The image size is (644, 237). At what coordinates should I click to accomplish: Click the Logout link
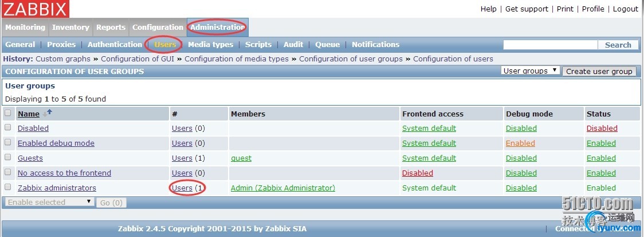pos(625,9)
